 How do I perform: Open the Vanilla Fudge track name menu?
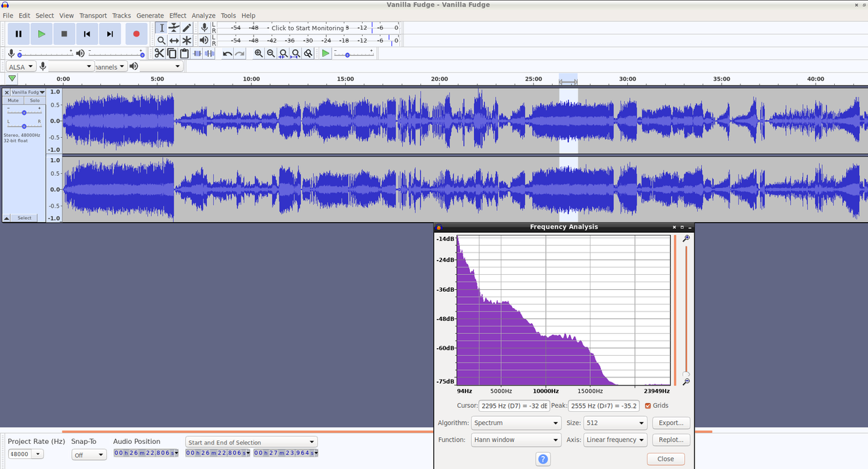click(x=28, y=92)
